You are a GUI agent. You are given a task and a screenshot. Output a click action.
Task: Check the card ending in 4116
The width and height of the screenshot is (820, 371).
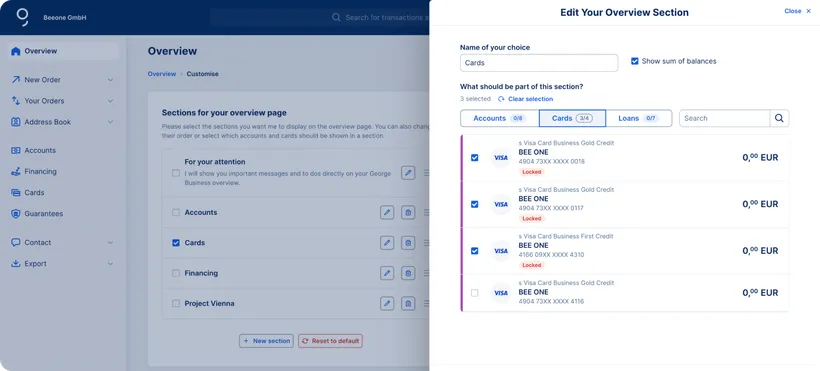pos(474,293)
